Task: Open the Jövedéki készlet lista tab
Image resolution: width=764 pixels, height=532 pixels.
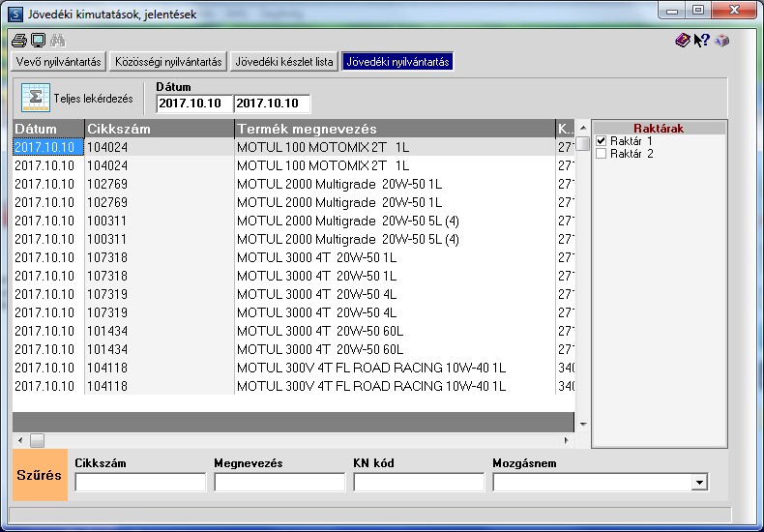Action: point(284,62)
